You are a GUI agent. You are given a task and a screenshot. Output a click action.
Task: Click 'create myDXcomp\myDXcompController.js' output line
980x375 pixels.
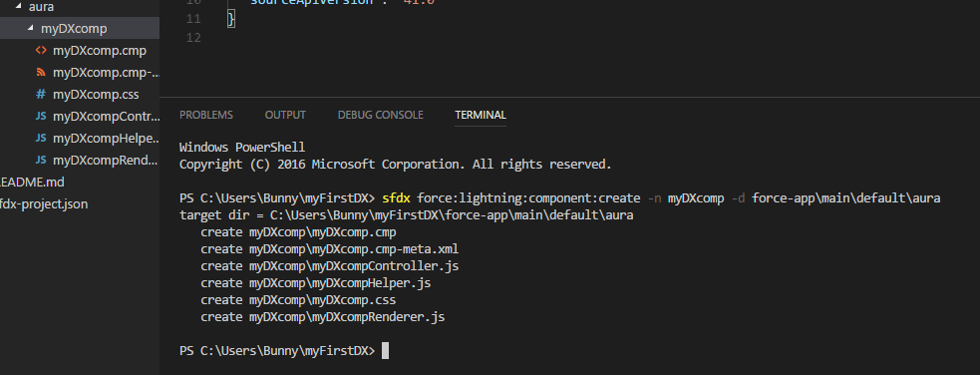(330, 266)
